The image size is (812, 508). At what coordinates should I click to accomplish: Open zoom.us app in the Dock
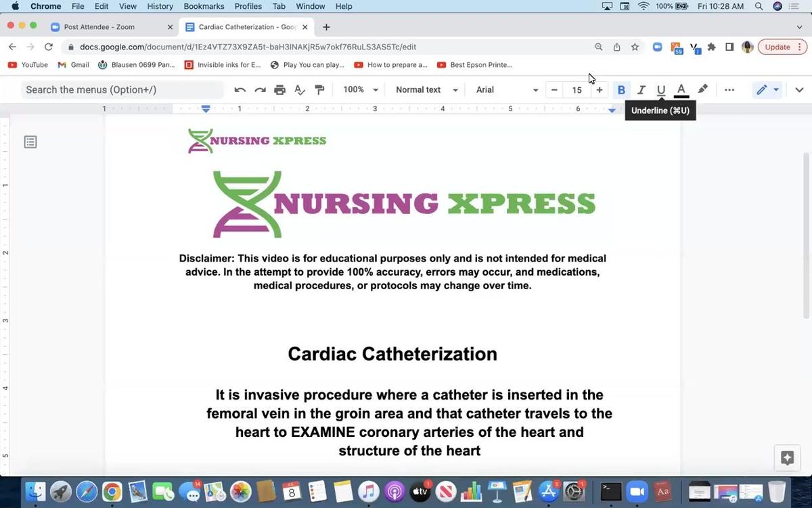[636, 491]
